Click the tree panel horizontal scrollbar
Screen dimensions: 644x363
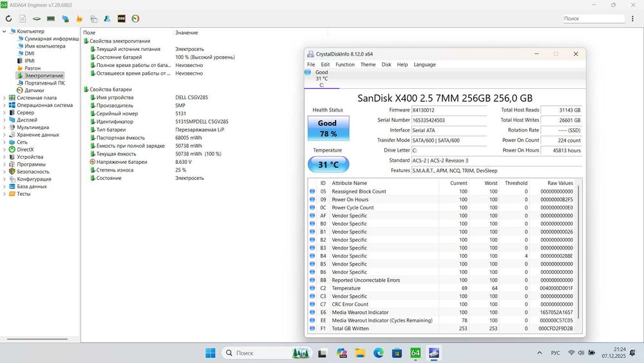coord(37,339)
